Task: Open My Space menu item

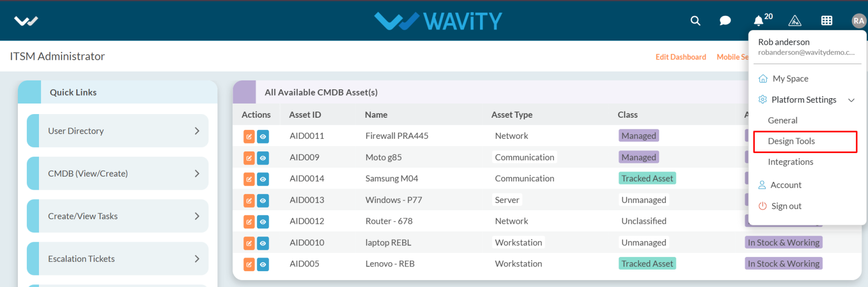Action: coord(790,79)
